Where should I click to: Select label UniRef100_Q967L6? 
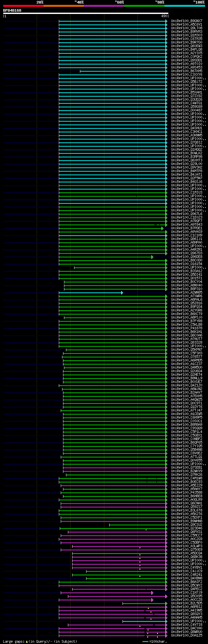(x=187, y=214)
